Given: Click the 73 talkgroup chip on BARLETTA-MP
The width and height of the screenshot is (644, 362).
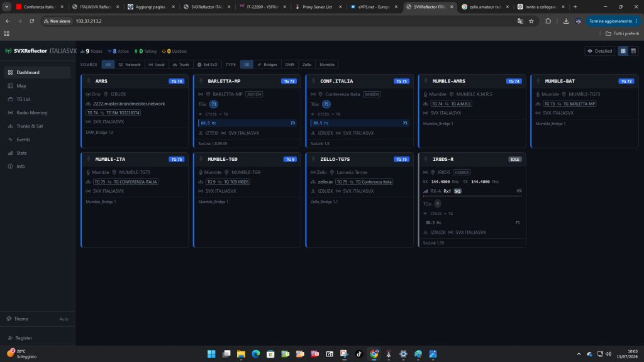Looking at the screenshot, I should (x=214, y=104).
